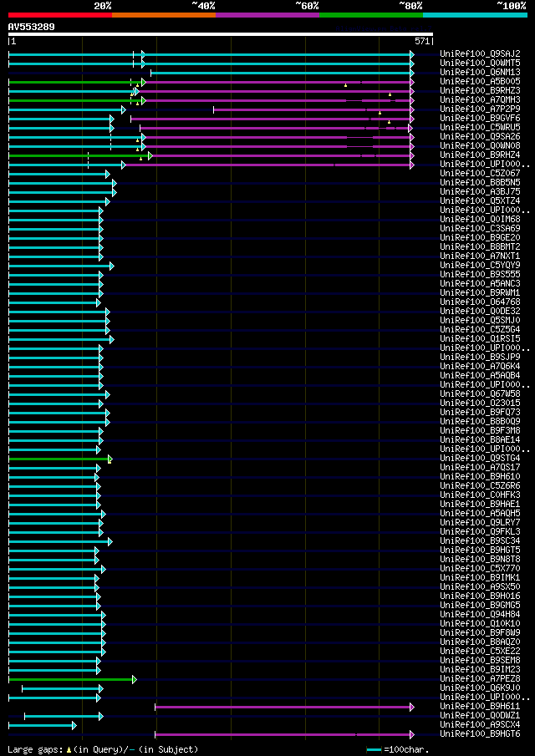The image size is (535, 756).
Task: Click the UniRef100_C5XE22 entry
Action: [481, 651]
